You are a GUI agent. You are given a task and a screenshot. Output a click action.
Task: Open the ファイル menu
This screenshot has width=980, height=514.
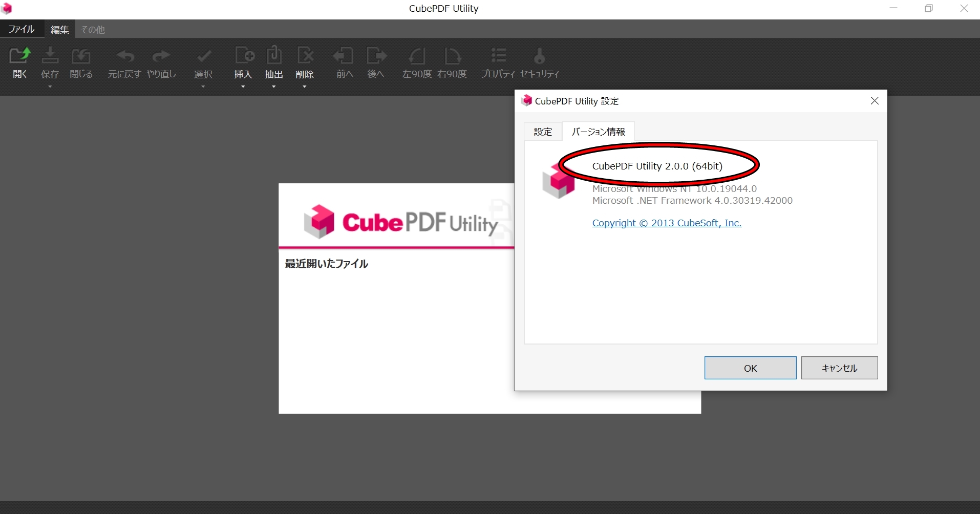pos(20,29)
